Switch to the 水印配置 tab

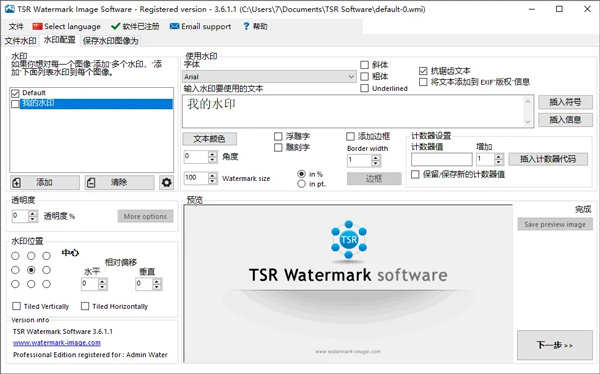pyautogui.click(x=59, y=40)
